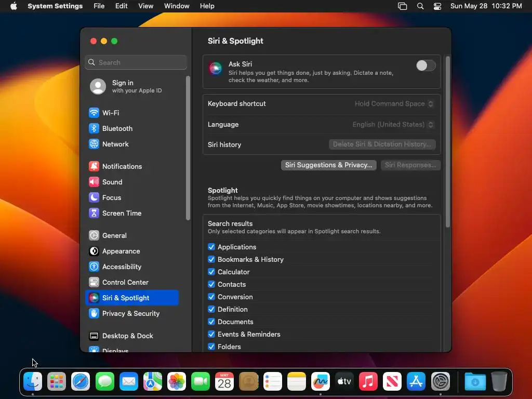Open Mail from the Dock
Screen dimensions: 532x399
pyautogui.click(x=129, y=381)
